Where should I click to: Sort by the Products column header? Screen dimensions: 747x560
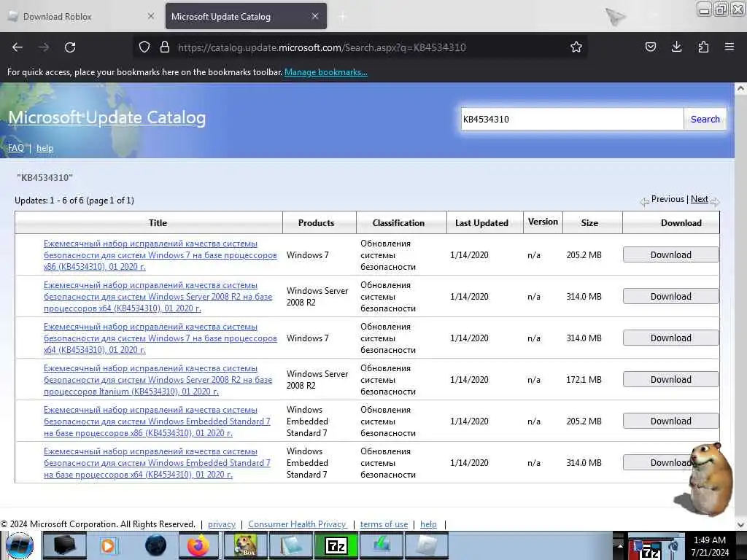tap(317, 223)
